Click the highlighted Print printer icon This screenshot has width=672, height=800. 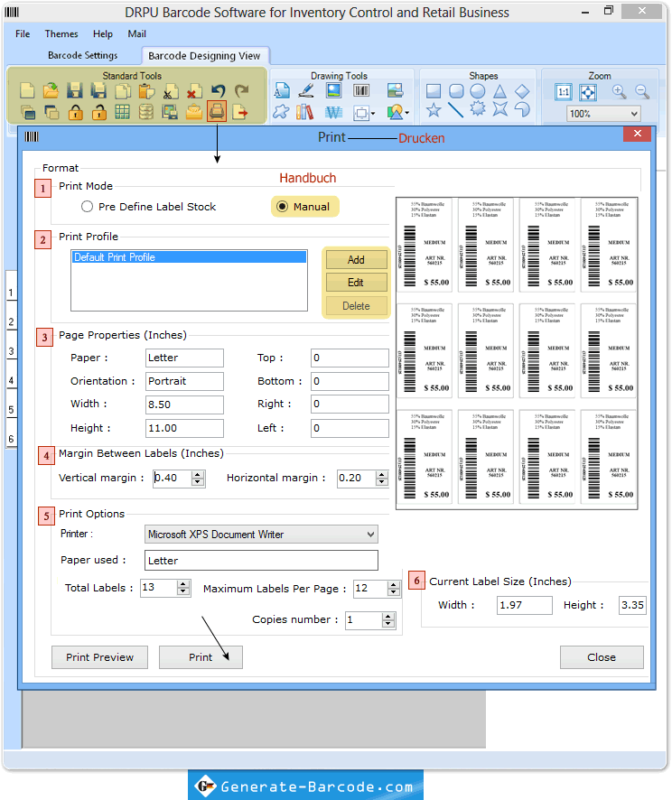click(x=217, y=111)
